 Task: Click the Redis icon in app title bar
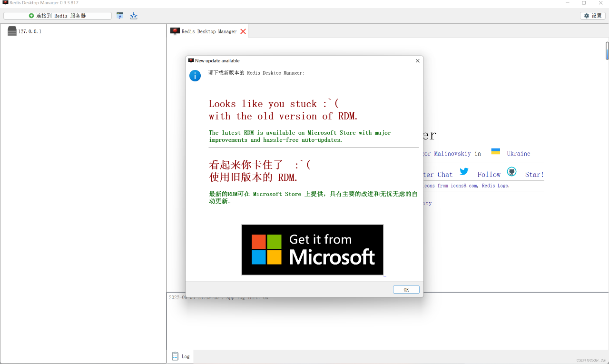pos(5,2)
